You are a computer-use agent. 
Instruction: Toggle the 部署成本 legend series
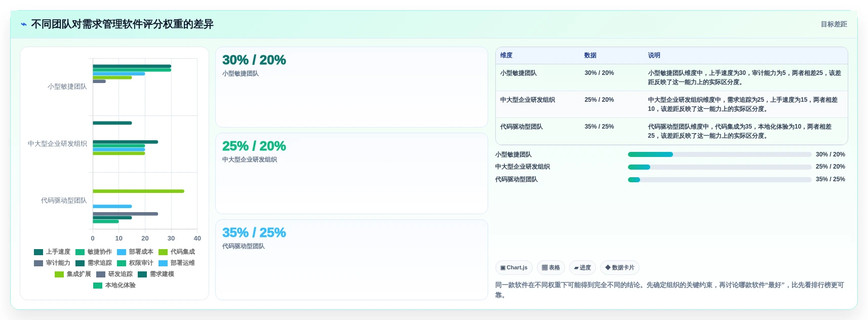click(x=135, y=252)
